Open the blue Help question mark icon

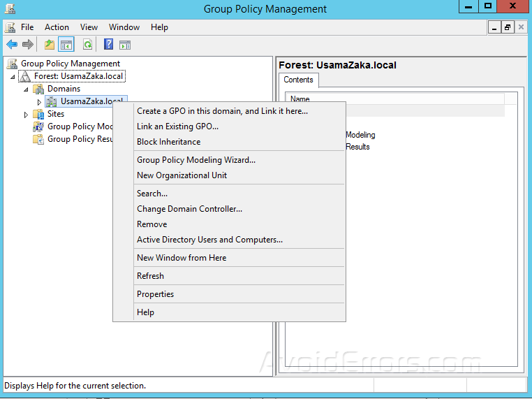(109, 45)
